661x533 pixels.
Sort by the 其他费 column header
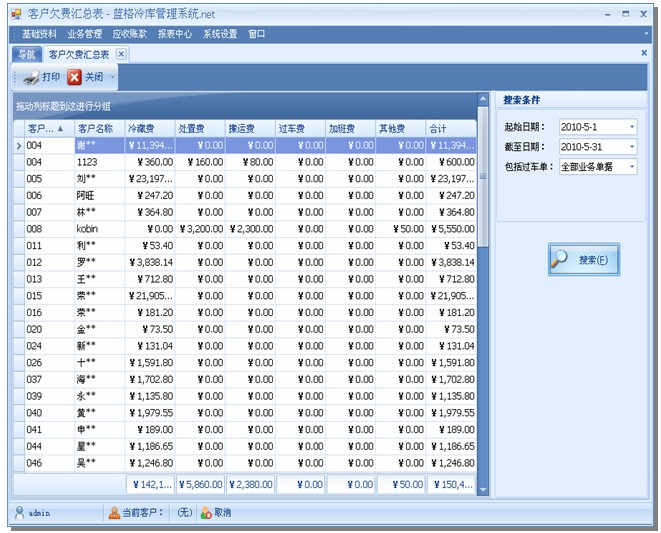[400, 128]
